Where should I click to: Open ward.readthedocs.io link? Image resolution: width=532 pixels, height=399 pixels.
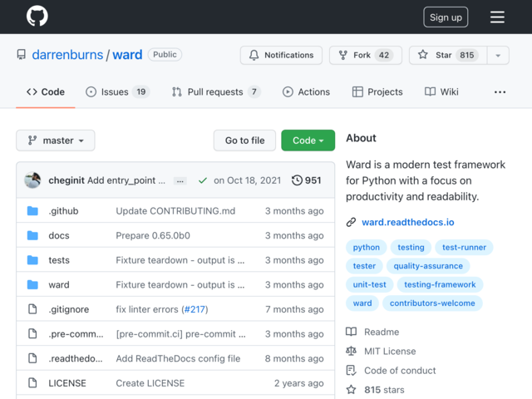tap(408, 222)
